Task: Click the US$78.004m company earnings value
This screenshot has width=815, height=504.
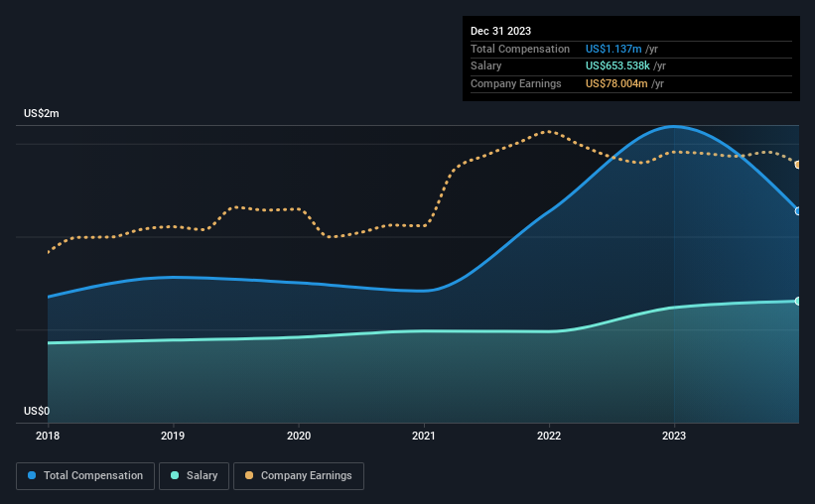Action: (616, 83)
